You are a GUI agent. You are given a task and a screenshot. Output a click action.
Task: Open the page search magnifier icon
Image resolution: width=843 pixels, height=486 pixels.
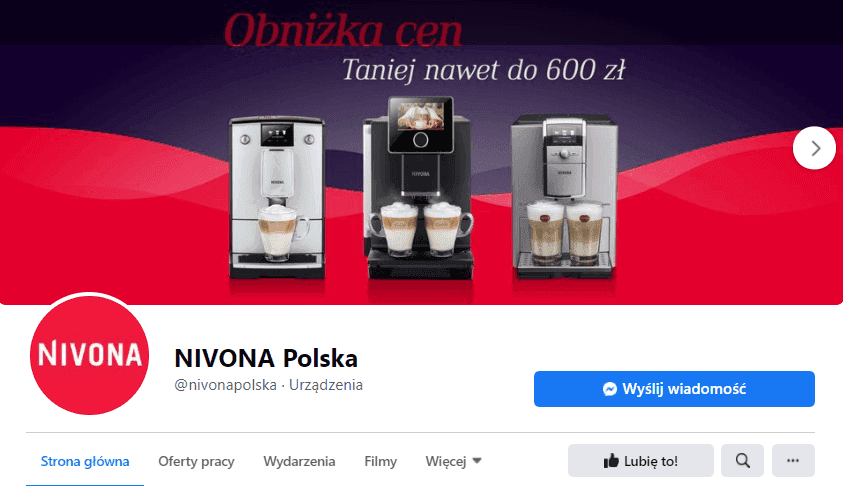click(x=742, y=461)
